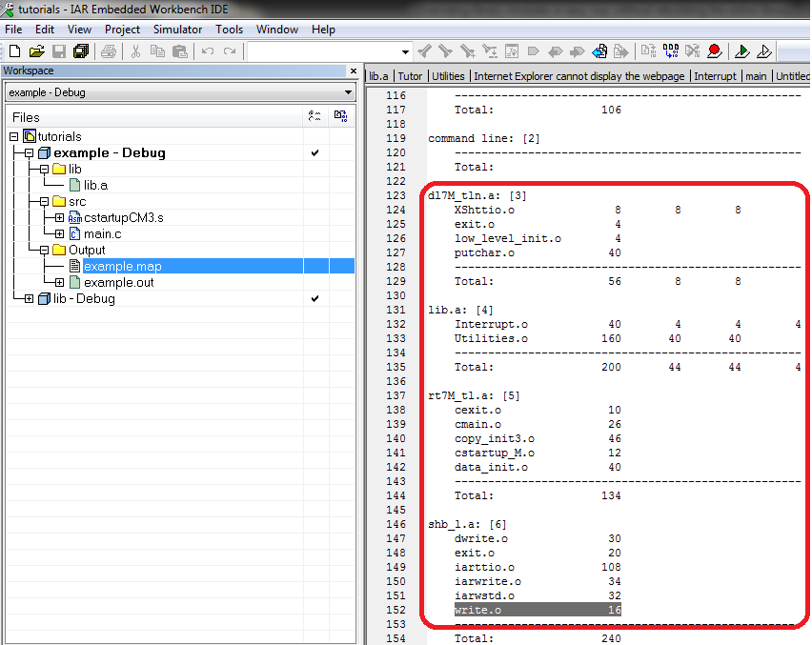Switch to Internet Explorer cannot display tab
The image size is (812, 645).
point(579,76)
